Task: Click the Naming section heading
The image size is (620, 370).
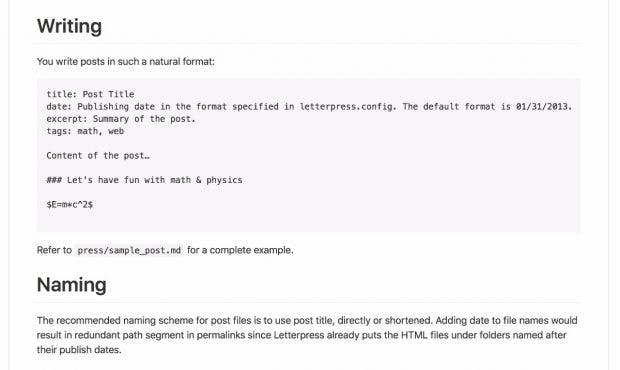Action: (x=72, y=285)
